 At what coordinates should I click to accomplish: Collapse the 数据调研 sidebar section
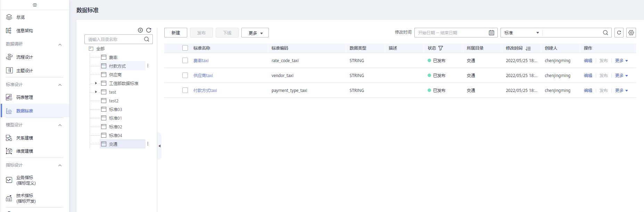pyautogui.click(x=60, y=44)
